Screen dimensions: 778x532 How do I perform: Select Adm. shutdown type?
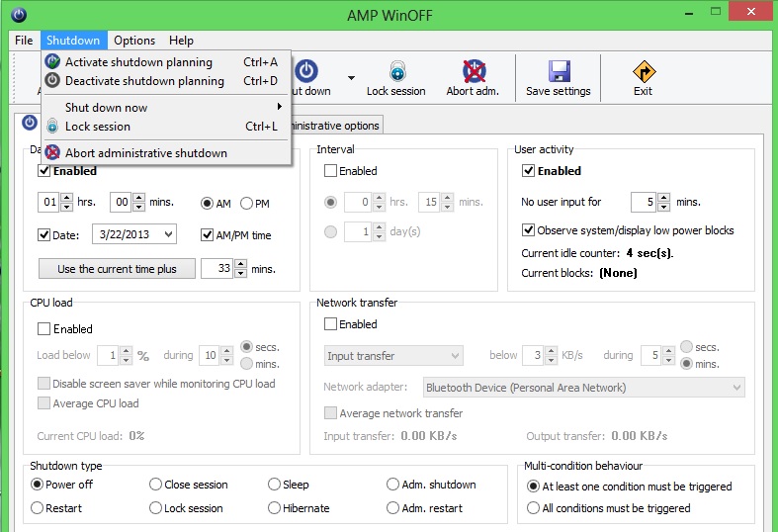(x=393, y=484)
